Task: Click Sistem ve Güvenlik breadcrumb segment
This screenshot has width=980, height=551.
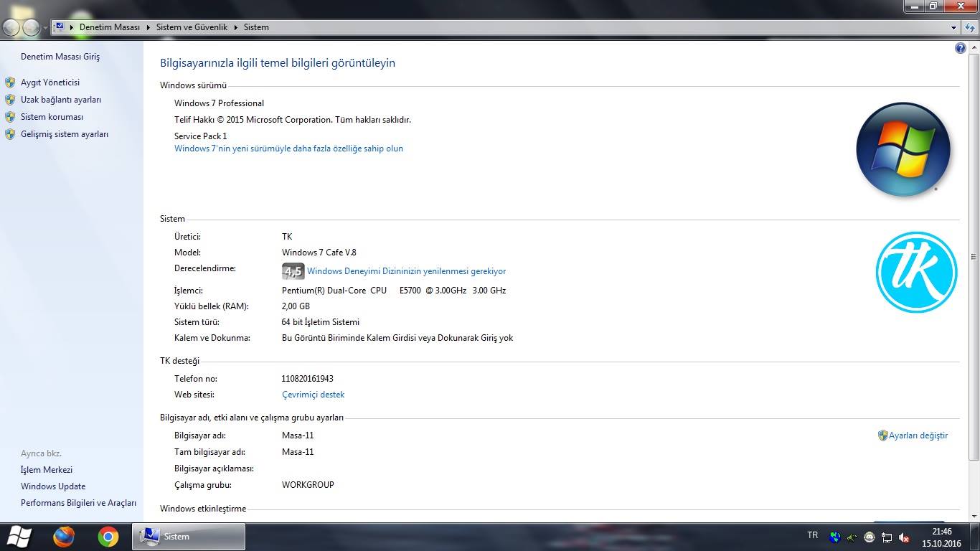Action: (x=192, y=27)
